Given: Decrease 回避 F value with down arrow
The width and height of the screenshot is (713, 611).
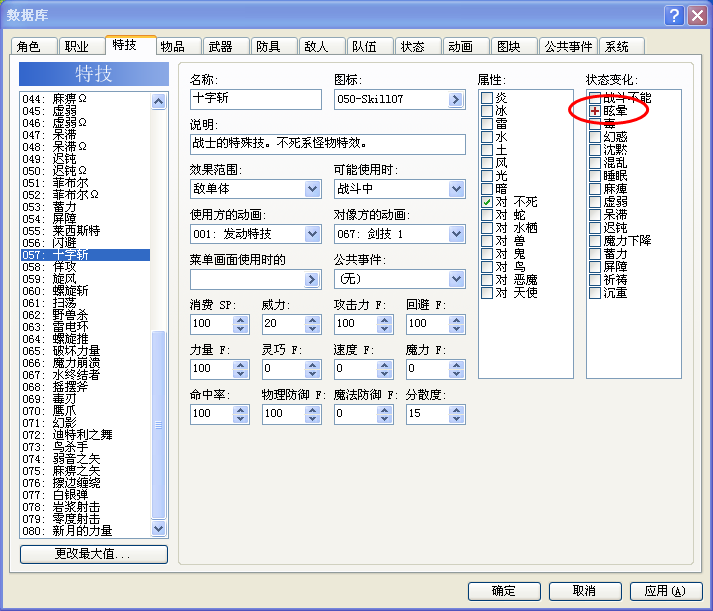Looking at the screenshot, I should click(x=457, y=329).
